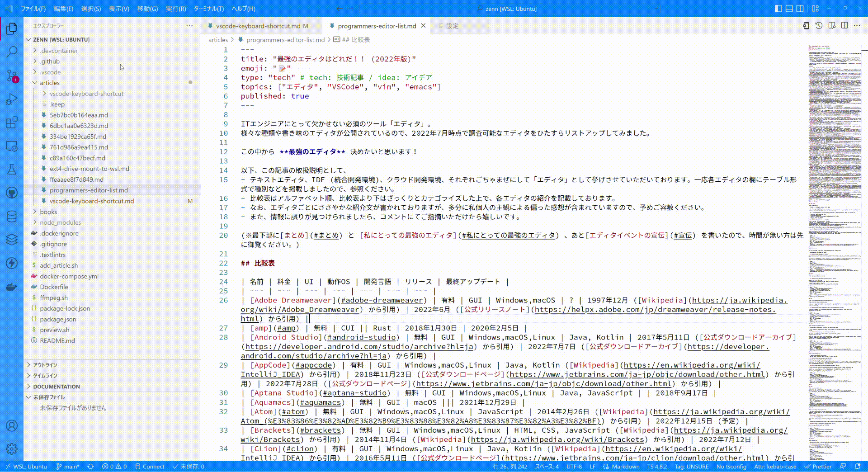Image resolution: width=868 pixels, height=472 pixels.
Task: Open the stacked layers view in activity bar
Action: pyautogui.click(x=12, y=240)
